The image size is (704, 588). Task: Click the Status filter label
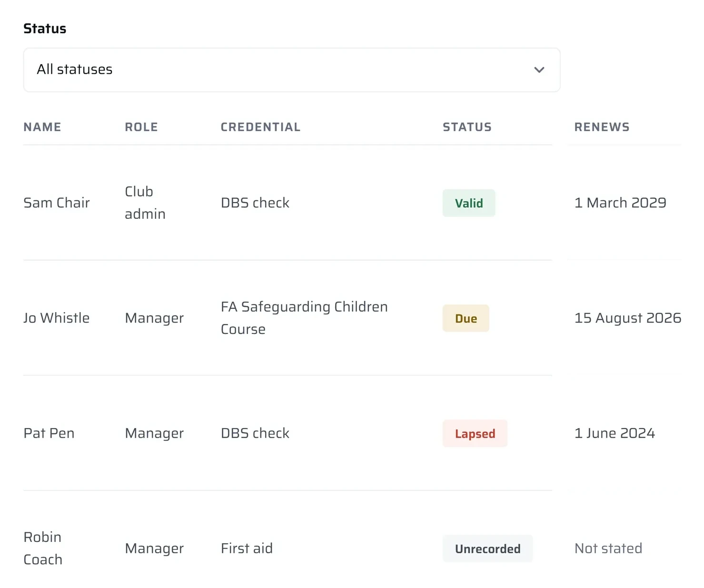pyautogui.click(x=45, y=29)
